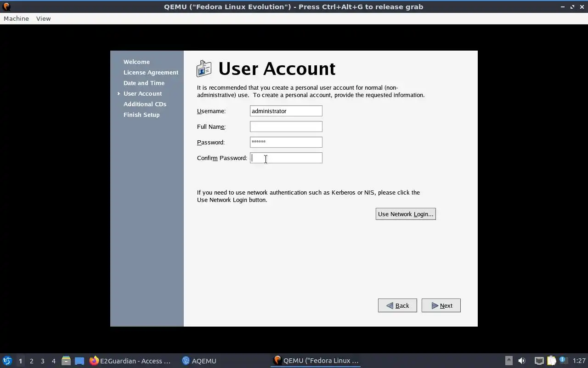Switch to workspace 1
This screenshot has width=588, height=368.
pyautogui.click(x=20, y=361)
